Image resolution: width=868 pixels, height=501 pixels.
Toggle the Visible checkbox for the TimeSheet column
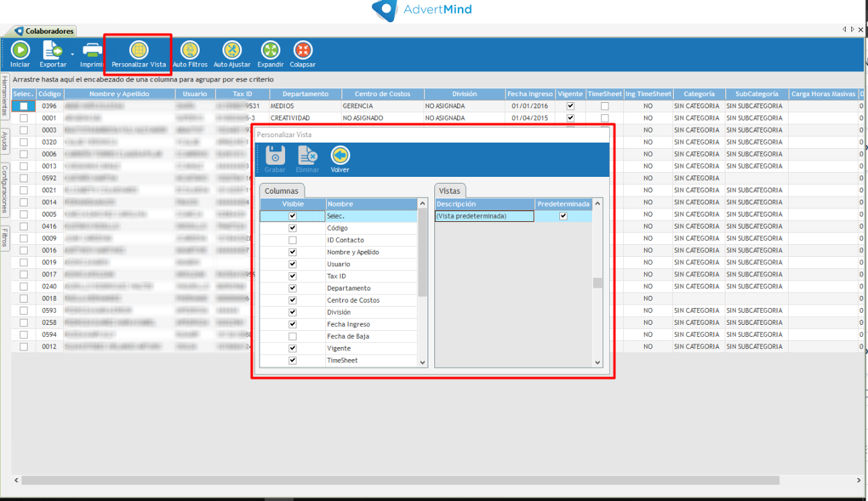point(292,360)
